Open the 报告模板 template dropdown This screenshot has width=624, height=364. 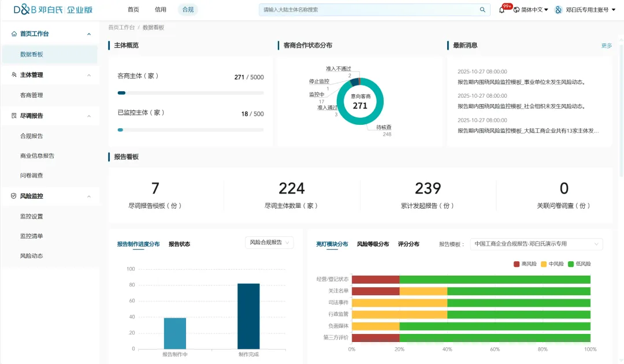[x=536, y=243]
